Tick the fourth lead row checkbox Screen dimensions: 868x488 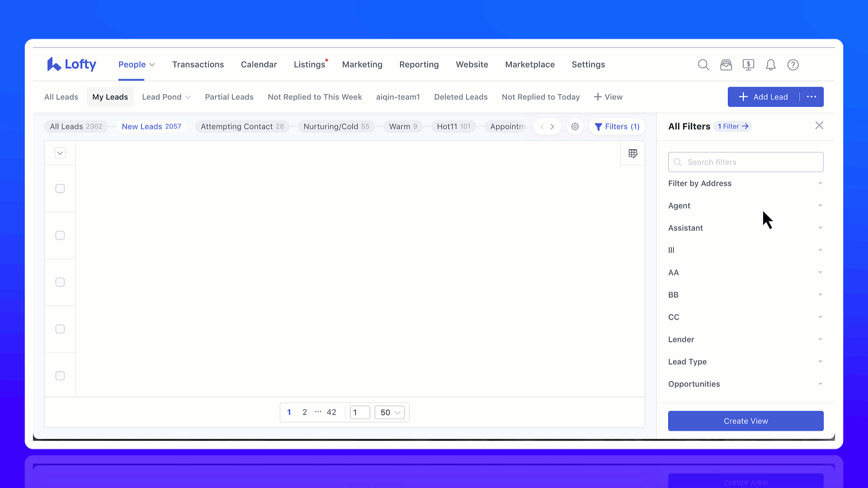[x=60, y=329]
